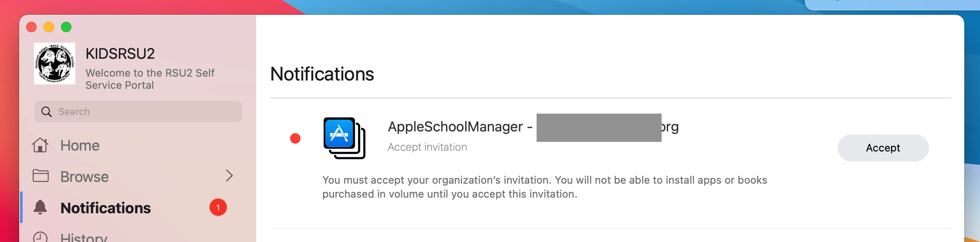Click the Home house icon
Screen dimensions: 980x242
[x=40, y=145]
